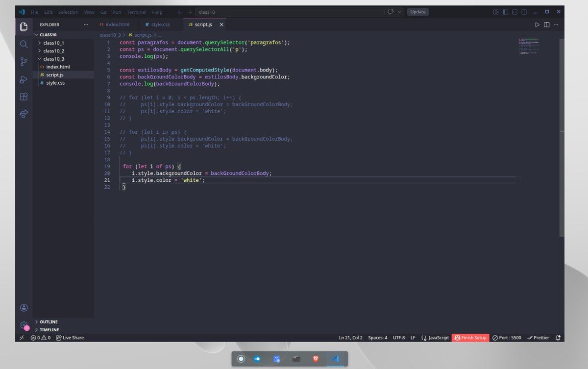Click LF end of line setting
588x369 pixels.
(413, 338)
